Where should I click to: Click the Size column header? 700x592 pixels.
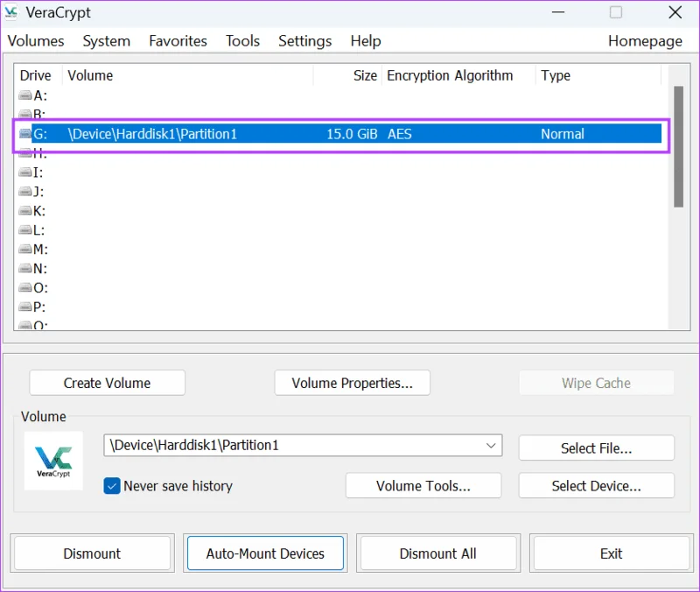(x=347, y=75)
